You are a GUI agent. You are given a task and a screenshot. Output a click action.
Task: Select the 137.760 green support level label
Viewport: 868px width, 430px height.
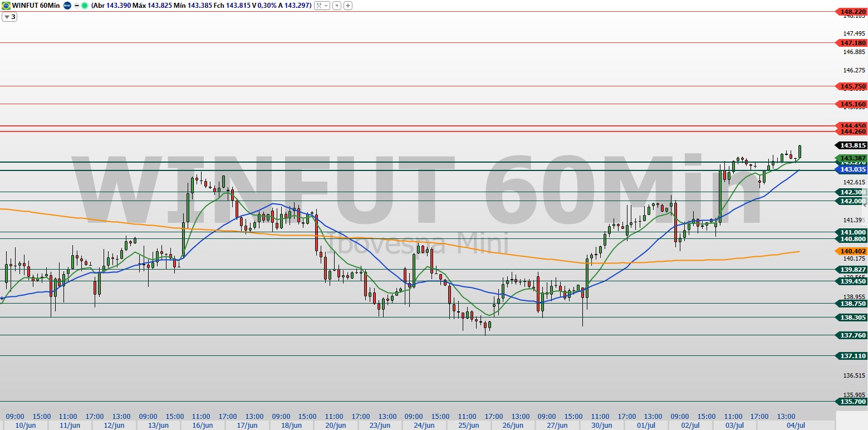click(x=852, y=335)
